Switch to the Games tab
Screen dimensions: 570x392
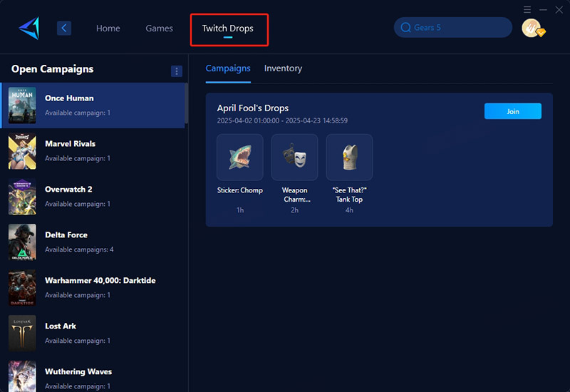pyautogui.click(x=159, y=29)
